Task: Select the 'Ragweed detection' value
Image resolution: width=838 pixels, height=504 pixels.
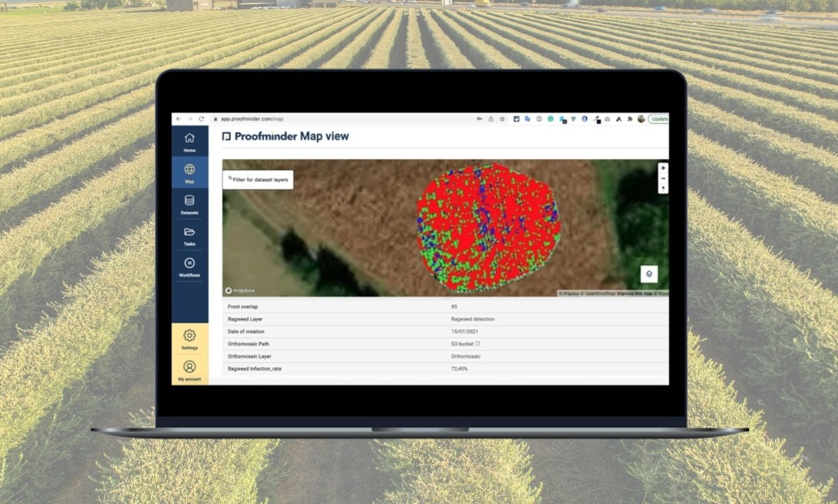Action: pyautogui.click(x=473, y=318)
